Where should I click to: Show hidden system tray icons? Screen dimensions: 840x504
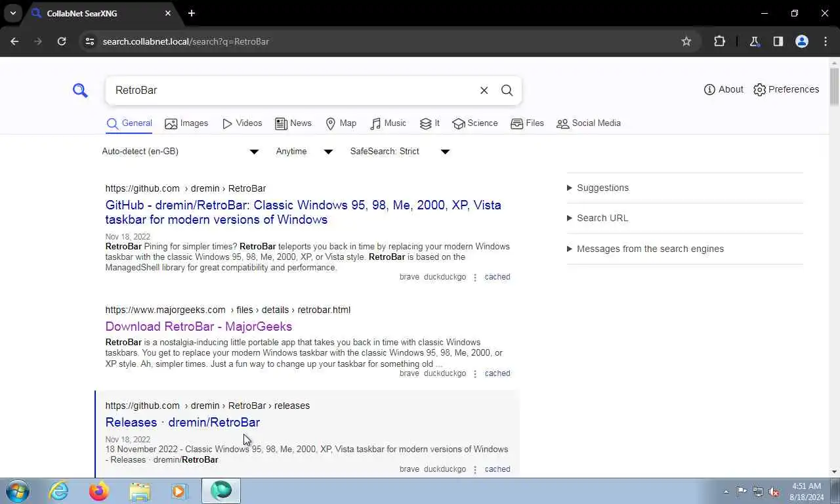coord(726,492)
